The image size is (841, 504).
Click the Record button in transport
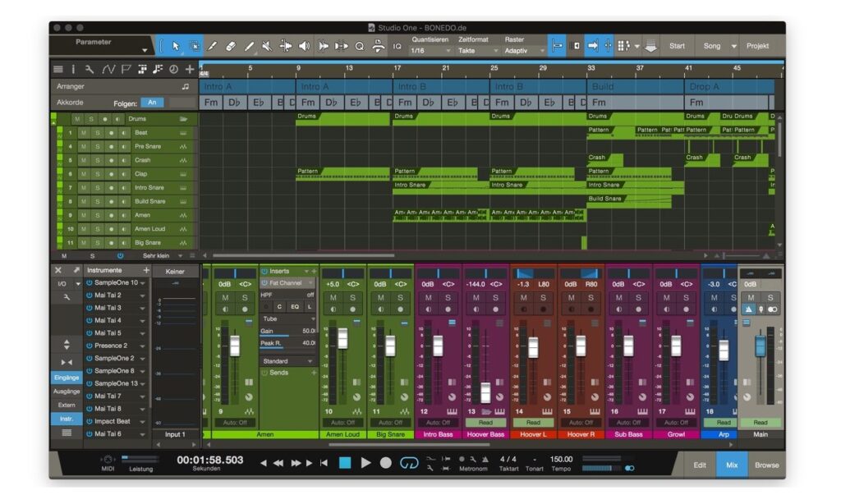[x=386, y=463]
